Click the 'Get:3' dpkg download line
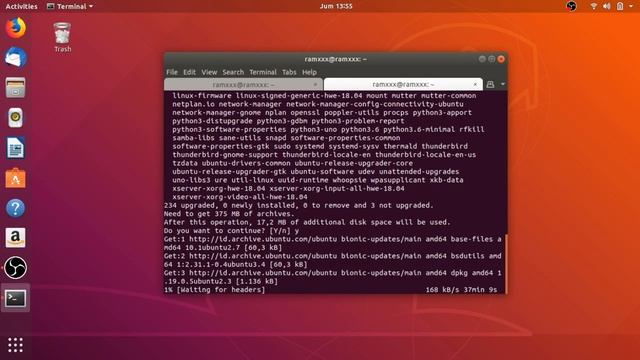The height and width of the screenshot is (360, 640). 333,277
